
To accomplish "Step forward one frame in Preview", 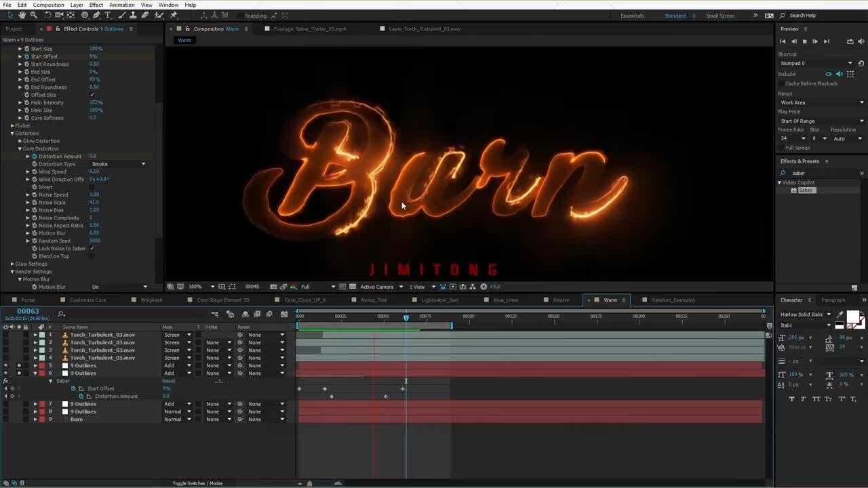I will [816, 41].
